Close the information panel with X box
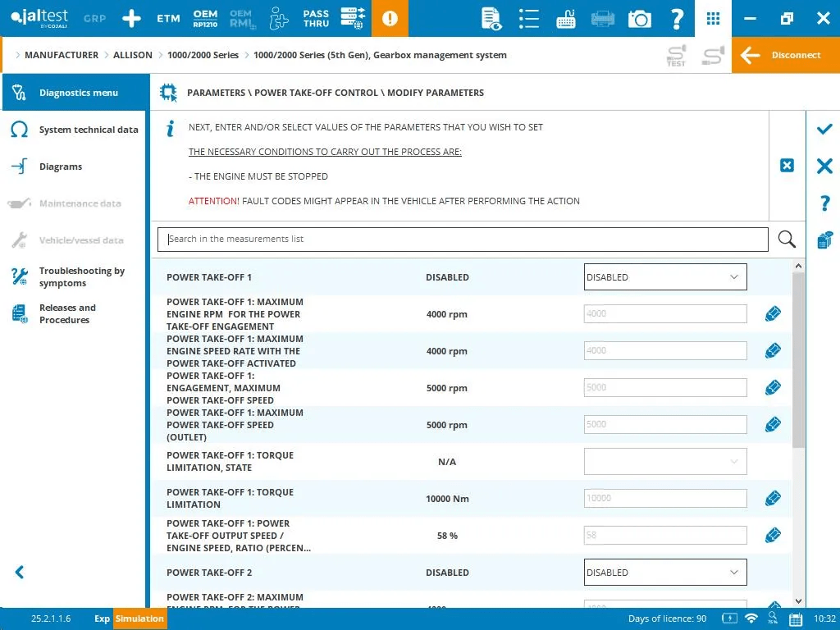The width and height of the screenshot is (840, 630). pyautogui.click(x=787, y=166)
